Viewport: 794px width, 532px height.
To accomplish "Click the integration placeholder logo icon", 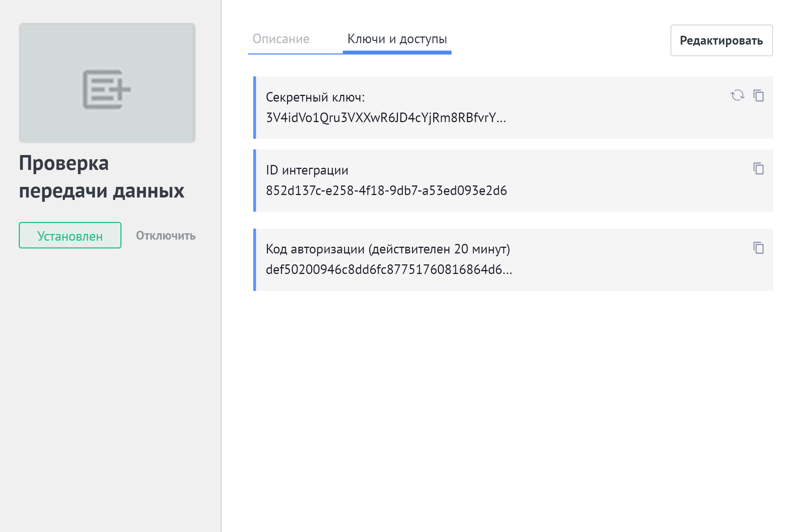I will point(107,89).
